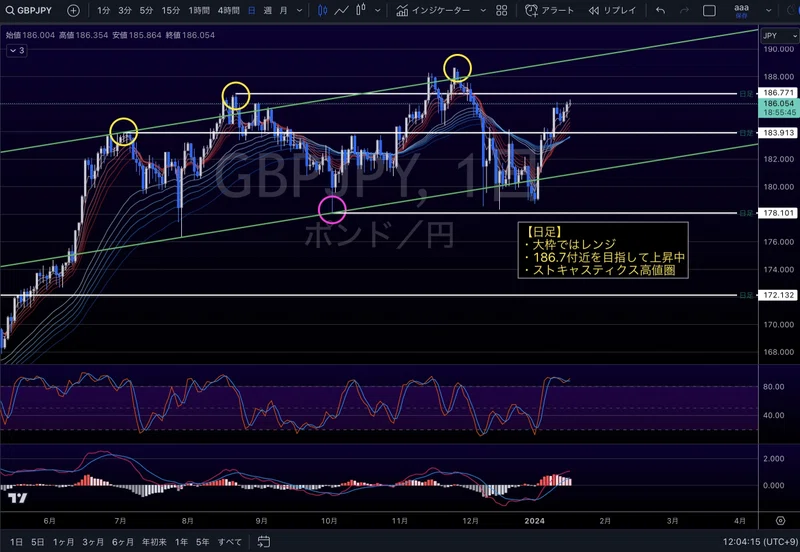The height and width of the screenshot is (552, 800).
Task: Set date range to 5日
Action: click(x=38, y=542)
